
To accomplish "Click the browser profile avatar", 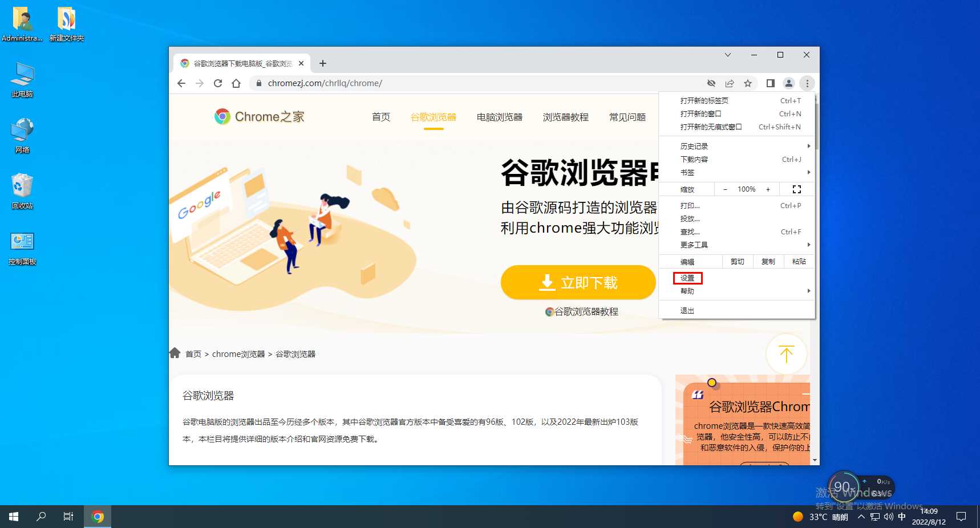I will (789, 83).
